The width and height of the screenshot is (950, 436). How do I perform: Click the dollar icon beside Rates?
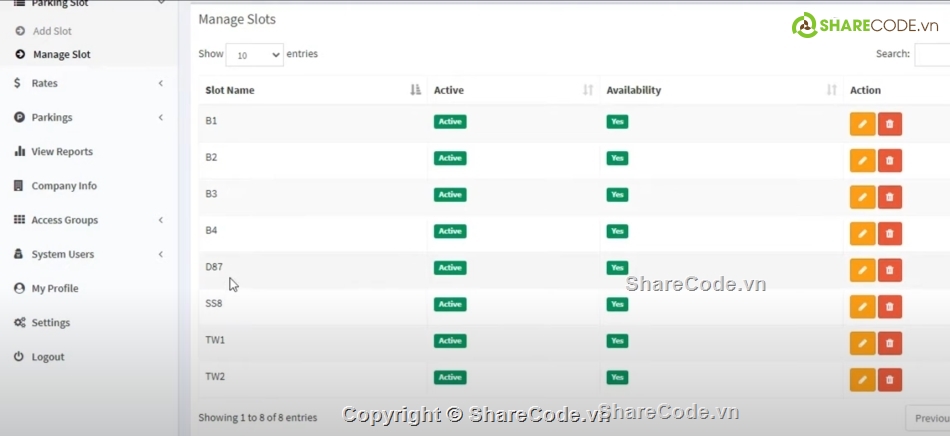[x=18, y=83]
